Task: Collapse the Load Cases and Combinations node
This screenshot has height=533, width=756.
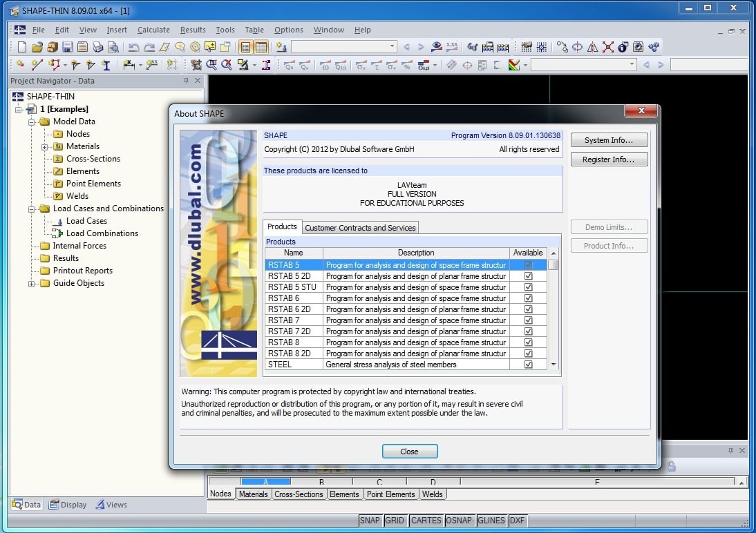Action: click(31, 209)
